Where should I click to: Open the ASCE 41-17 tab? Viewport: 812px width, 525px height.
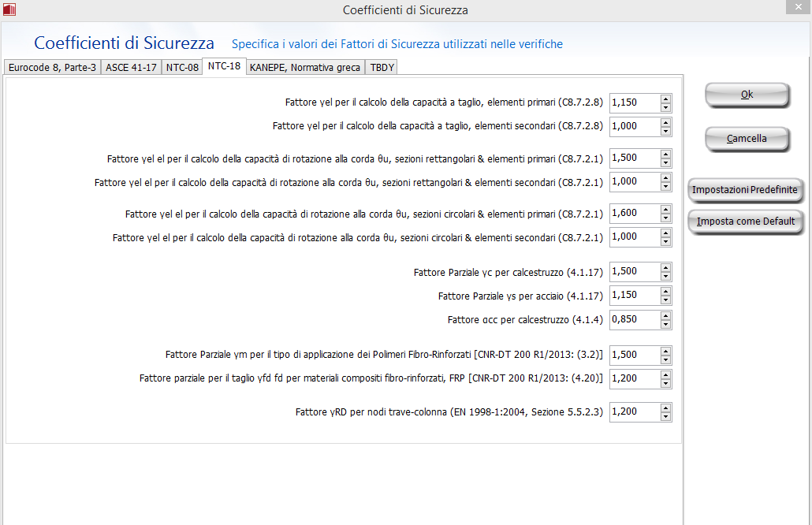tap(131, 68)
